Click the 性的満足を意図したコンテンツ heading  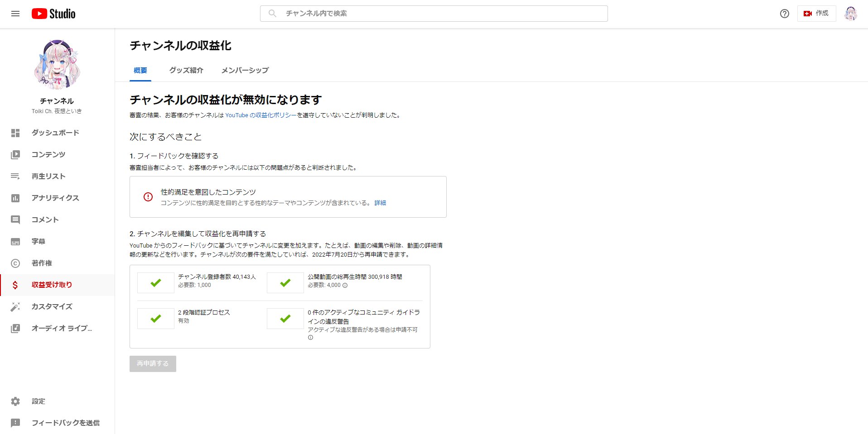pyautogui.click(x=208, y=192)
